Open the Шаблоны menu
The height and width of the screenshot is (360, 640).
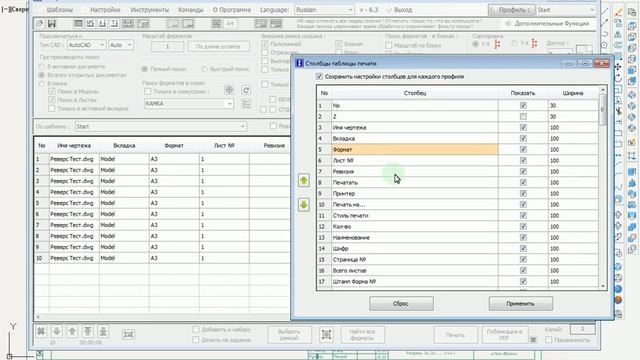[x=60, y=9]
